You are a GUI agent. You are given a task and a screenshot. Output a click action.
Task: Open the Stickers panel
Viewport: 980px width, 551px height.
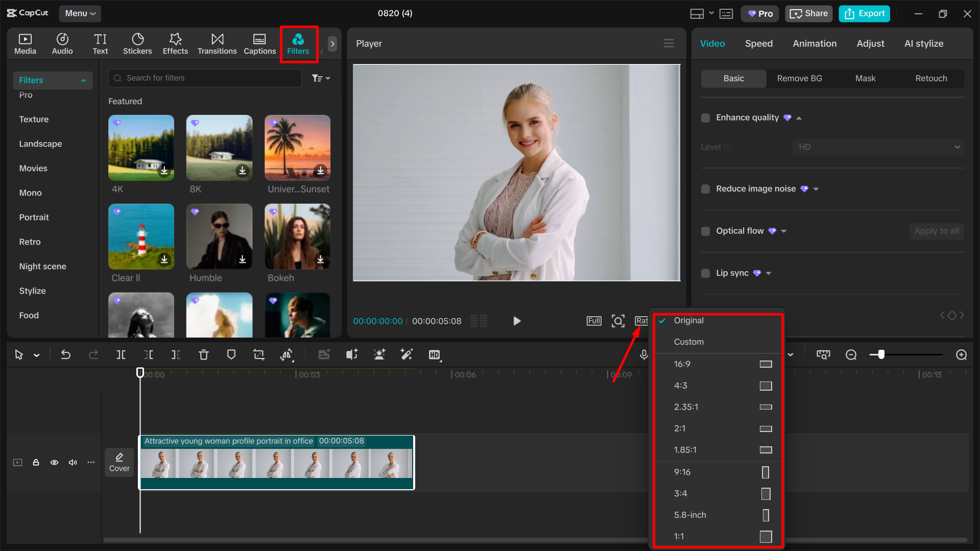pos(137,43)
